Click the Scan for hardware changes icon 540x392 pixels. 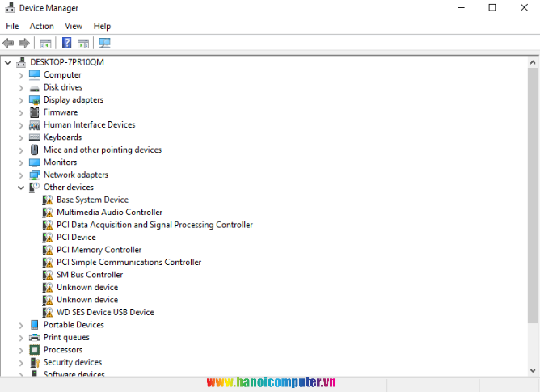[105, 43]
